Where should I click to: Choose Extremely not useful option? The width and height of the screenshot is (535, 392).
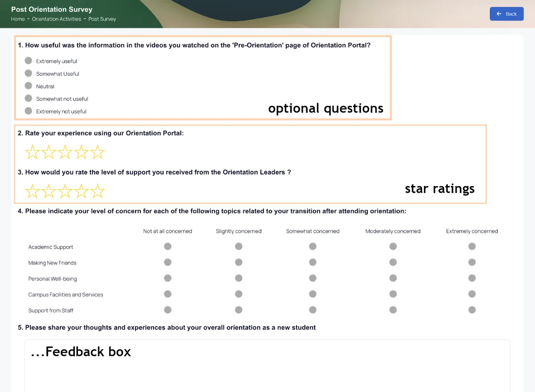29,111
